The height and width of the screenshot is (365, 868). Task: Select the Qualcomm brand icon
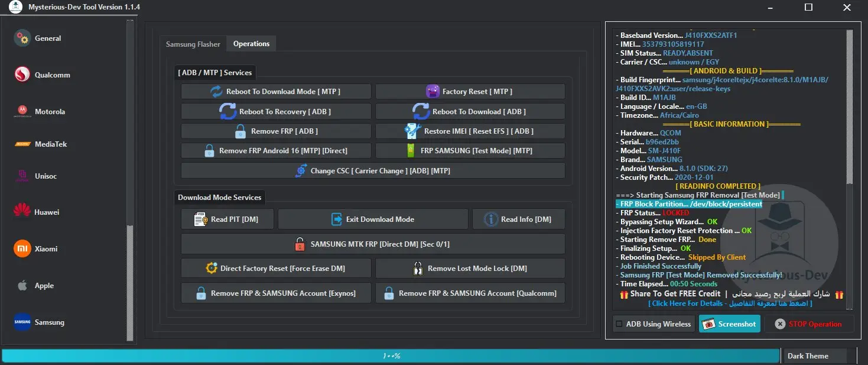coord(22,75)
